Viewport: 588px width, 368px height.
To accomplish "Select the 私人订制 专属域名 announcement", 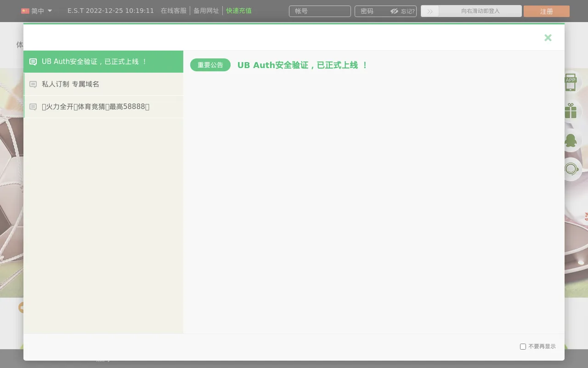I will pyautogui.click(x=103, y=84).
